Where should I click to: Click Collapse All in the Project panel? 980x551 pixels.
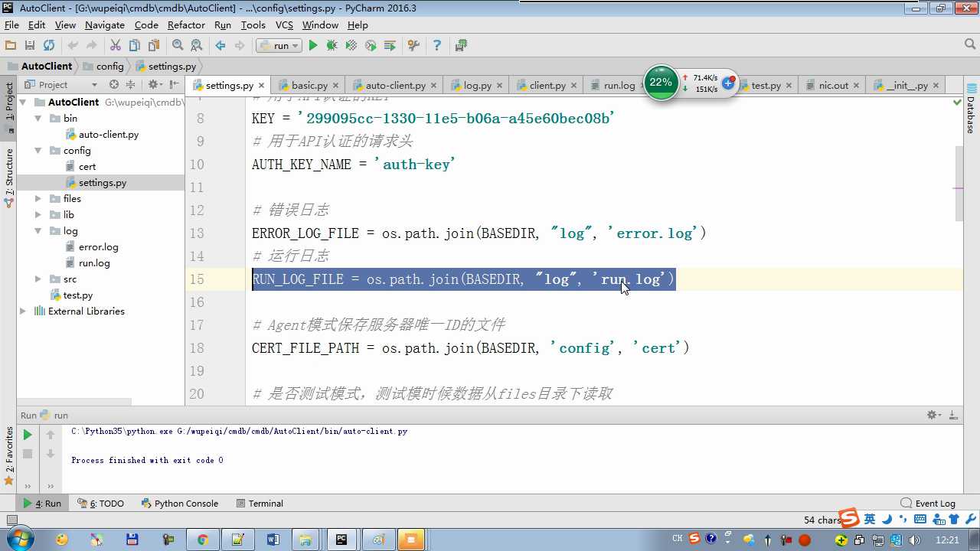point(130,85)
